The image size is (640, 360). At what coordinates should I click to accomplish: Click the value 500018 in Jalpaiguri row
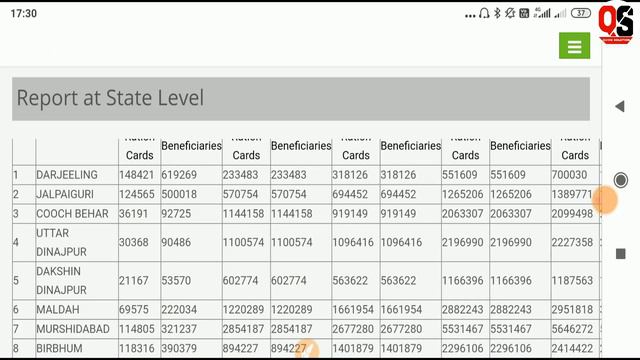pos(179,194)
